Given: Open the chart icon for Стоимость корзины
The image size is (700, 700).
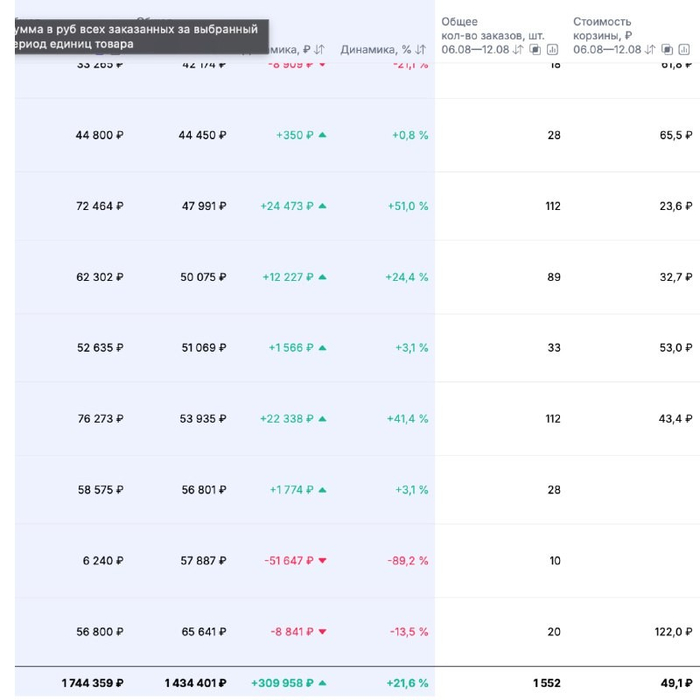Looking at the screenshot, I should pyautogui.click(x=684, y=49).
